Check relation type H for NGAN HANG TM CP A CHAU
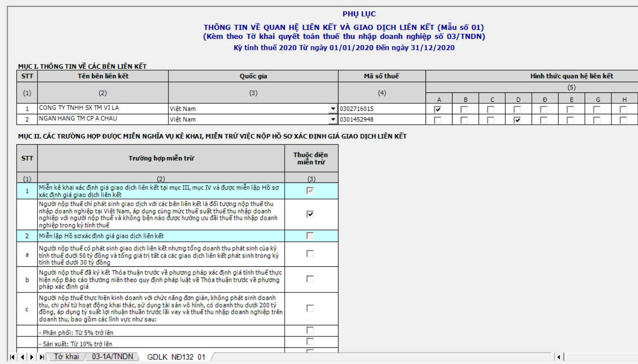 tap(623, 120)
